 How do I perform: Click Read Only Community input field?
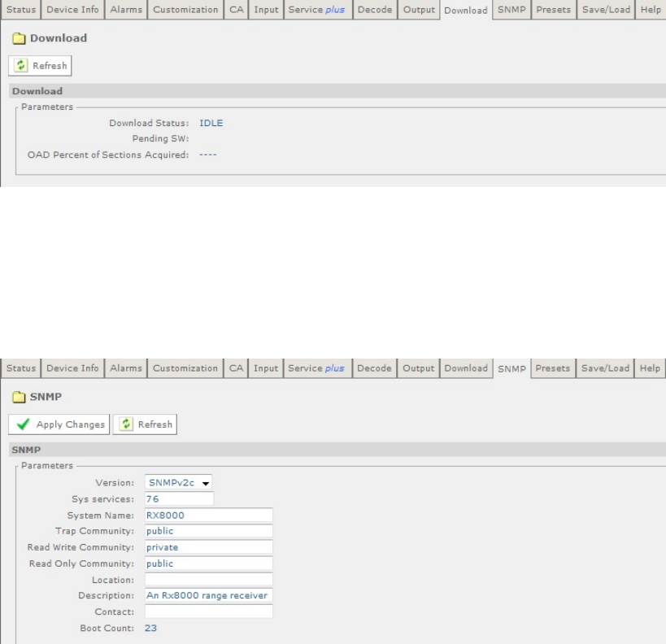click(x=208, y=563)
